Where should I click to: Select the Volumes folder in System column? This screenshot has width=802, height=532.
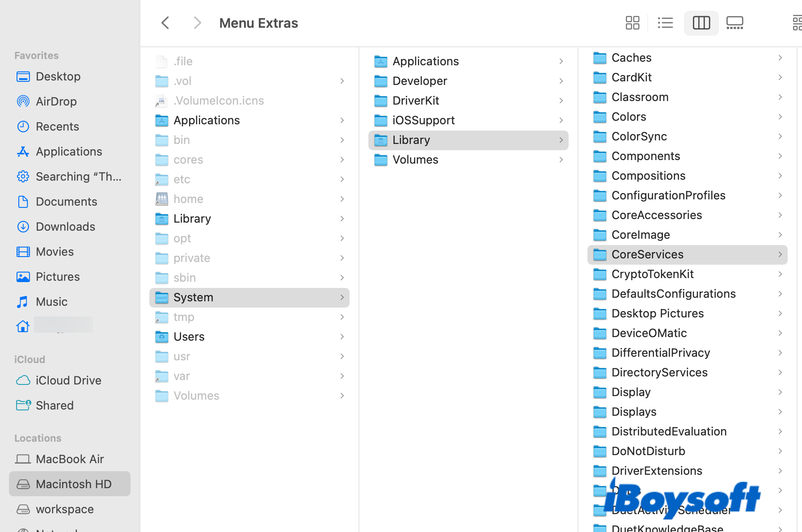415,160
